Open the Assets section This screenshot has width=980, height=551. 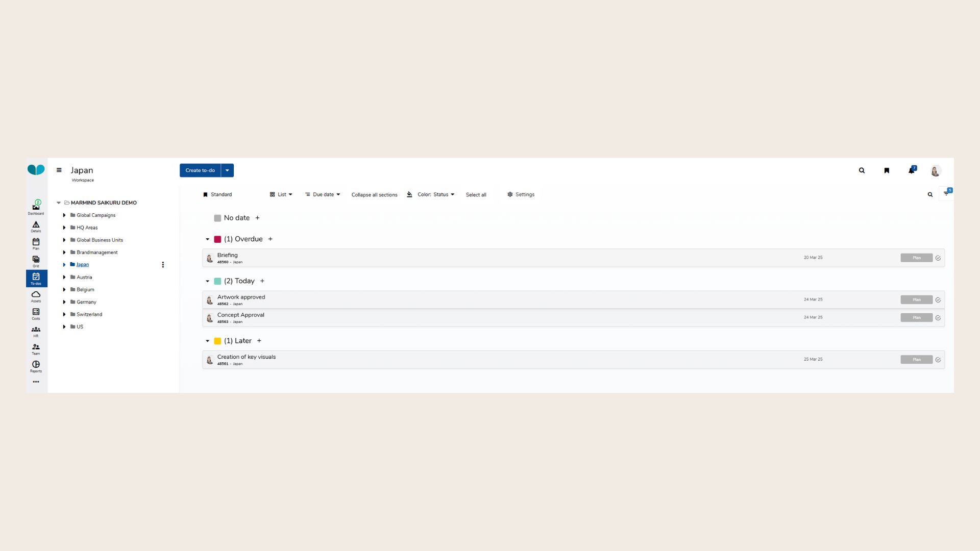coord(36,296)
